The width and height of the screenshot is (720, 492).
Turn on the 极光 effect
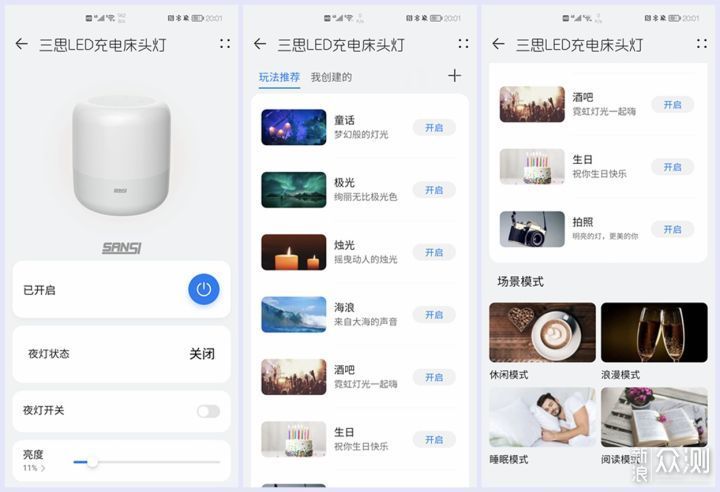tap(434, 190)
